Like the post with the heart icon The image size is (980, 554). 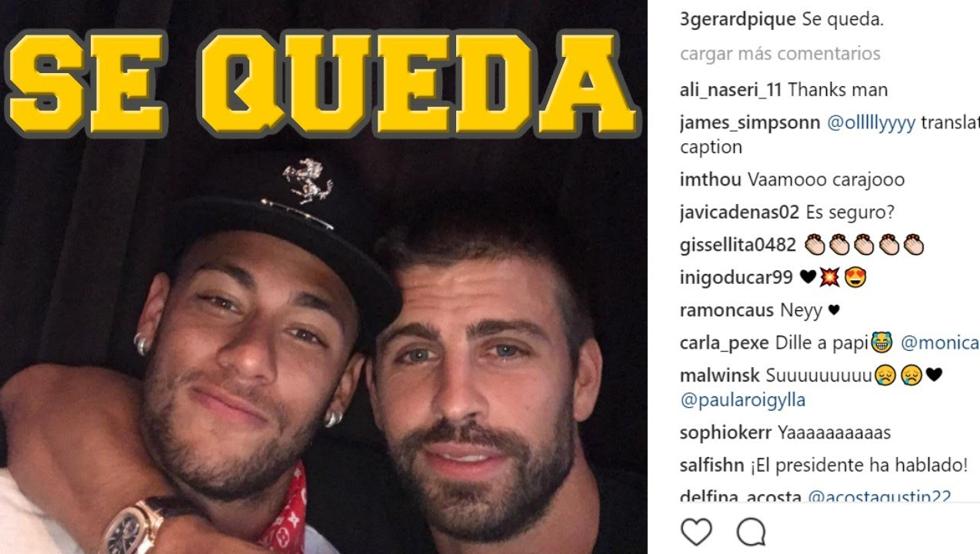[x=696, y=532]
